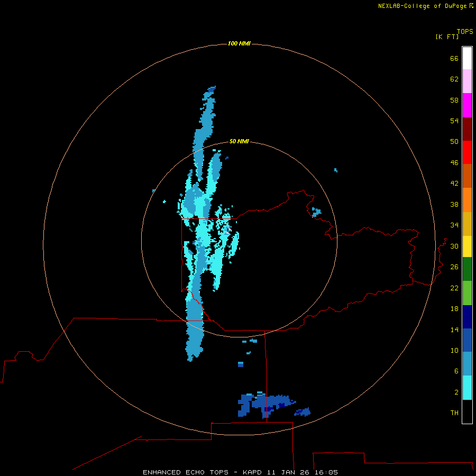Click the pink echo pixel near the radar center
476x476 pixels.
227,233
